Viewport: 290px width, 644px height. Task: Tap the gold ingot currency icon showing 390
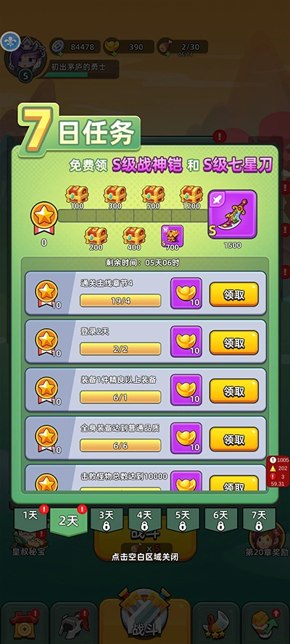coord(111,47)
